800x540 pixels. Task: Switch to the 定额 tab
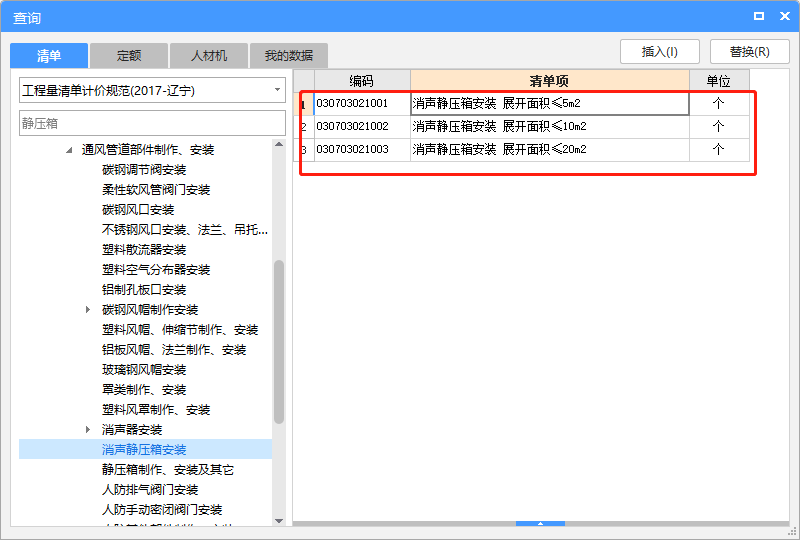pyautogui.click(x=129, y=56)
